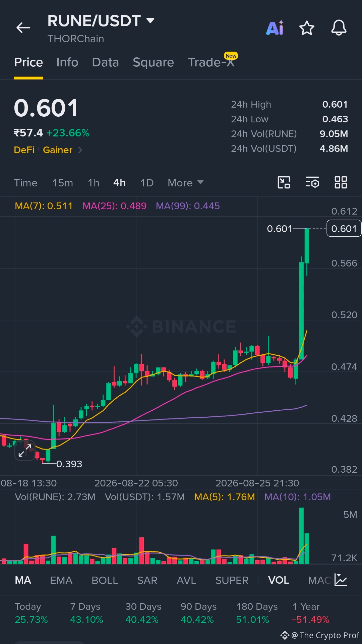Screen dimensions: 362x644
Task: Tap the 0.393 low price marker
Action: pos(69,464)
